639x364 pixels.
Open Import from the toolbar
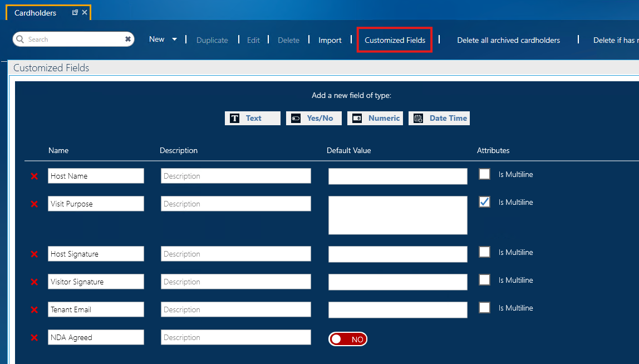pyautogui.click(x=330, y=40)
